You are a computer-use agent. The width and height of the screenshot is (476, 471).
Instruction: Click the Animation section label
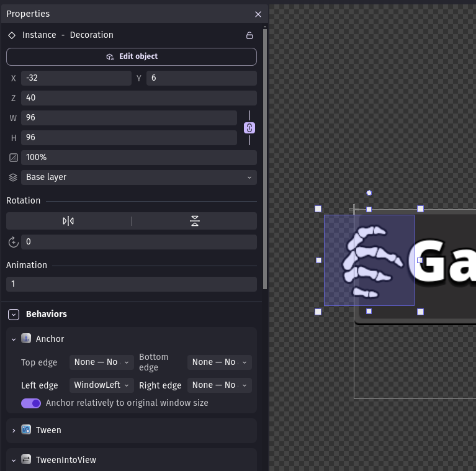coord(27,265)
